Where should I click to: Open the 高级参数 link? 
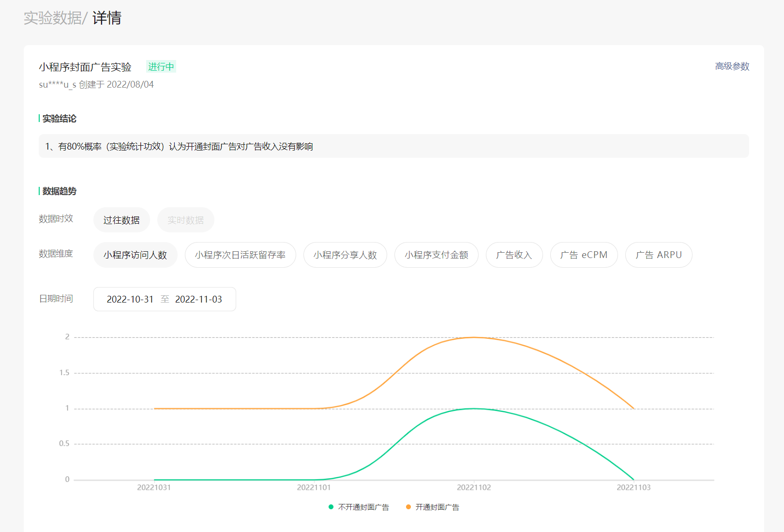click(x=732, y=66)
